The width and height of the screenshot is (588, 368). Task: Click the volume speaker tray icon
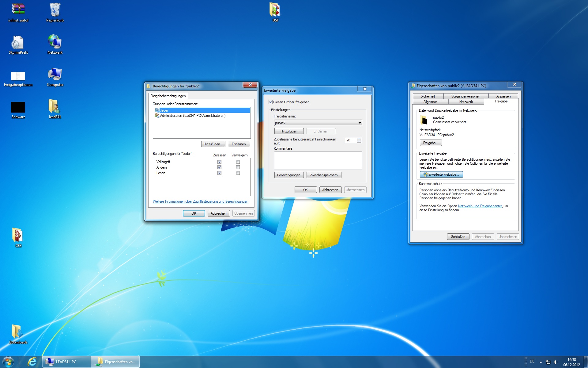556,362
